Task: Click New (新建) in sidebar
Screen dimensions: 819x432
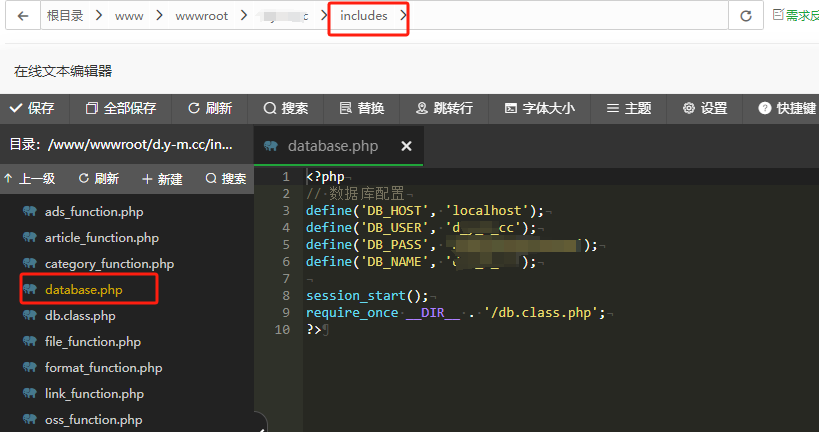Action: pos(162,179)
